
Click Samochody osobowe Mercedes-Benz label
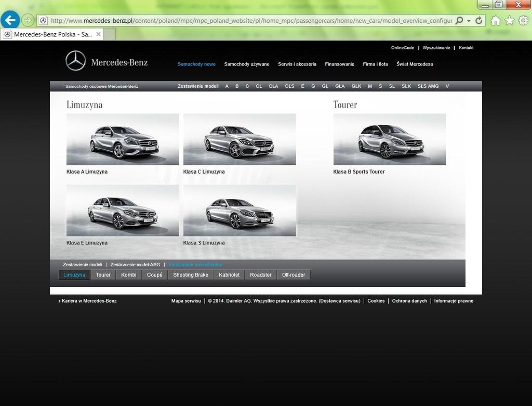102,87
